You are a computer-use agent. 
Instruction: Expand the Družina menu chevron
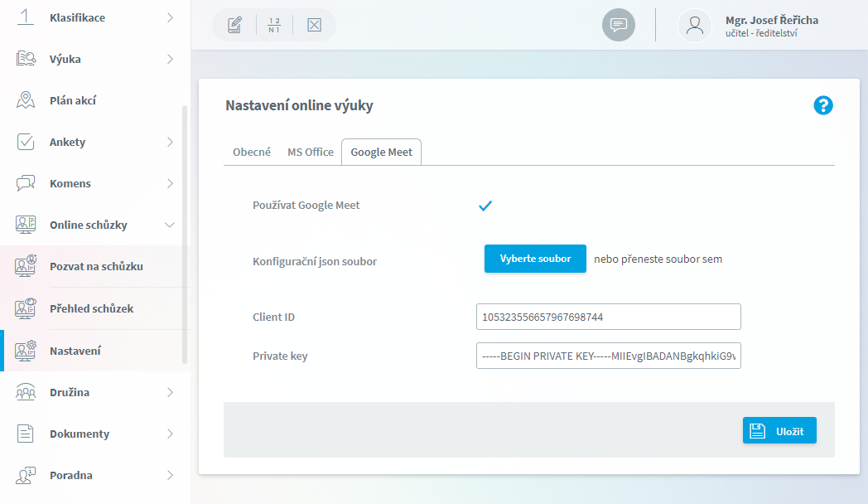pos(170,392)
